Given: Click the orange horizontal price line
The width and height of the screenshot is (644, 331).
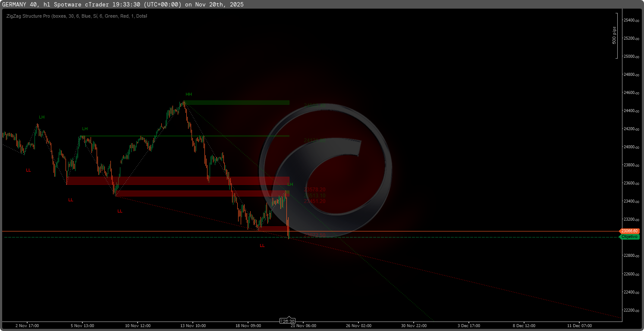Looking at the screenshot, I should point(129,231).
